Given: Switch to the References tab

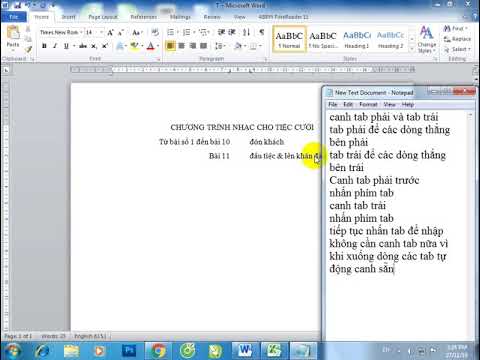Looking at the screenshot, I should click(143, 17).
